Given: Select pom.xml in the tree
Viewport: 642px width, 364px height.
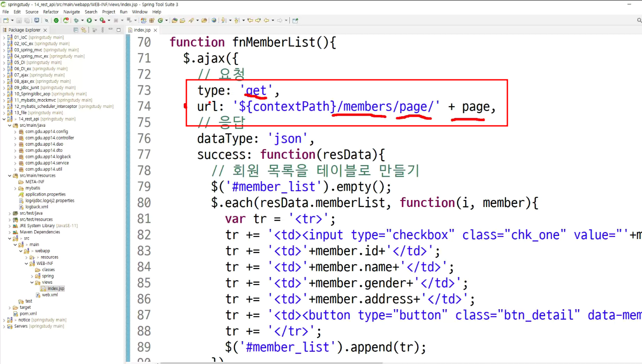Looking at the screenshot, I should [28, 314].
